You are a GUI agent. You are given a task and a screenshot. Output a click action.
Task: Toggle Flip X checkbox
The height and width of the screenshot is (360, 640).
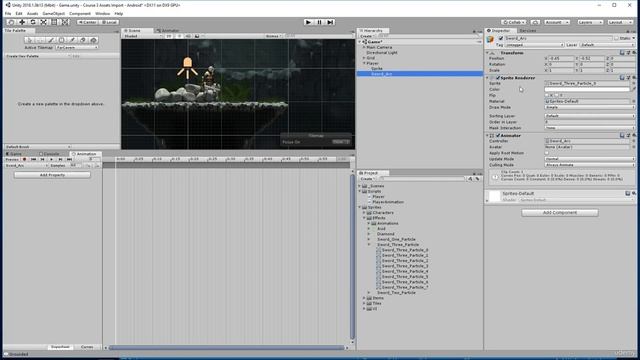click(x=547, y=95)
